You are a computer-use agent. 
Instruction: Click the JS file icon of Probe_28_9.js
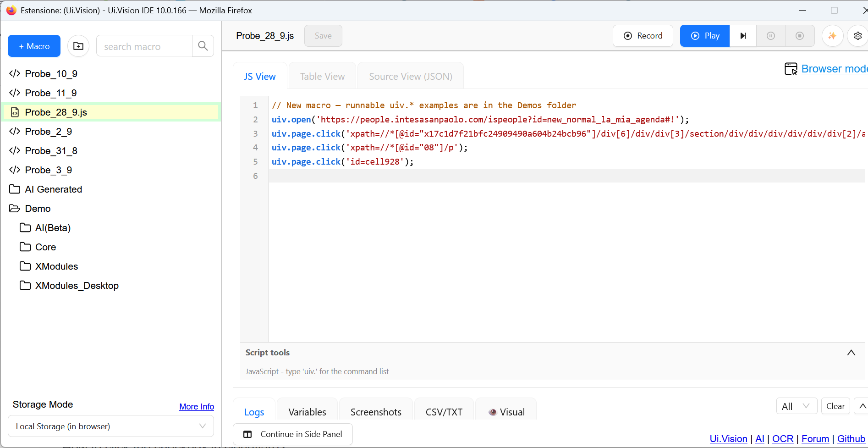click(x=15, y=112)
